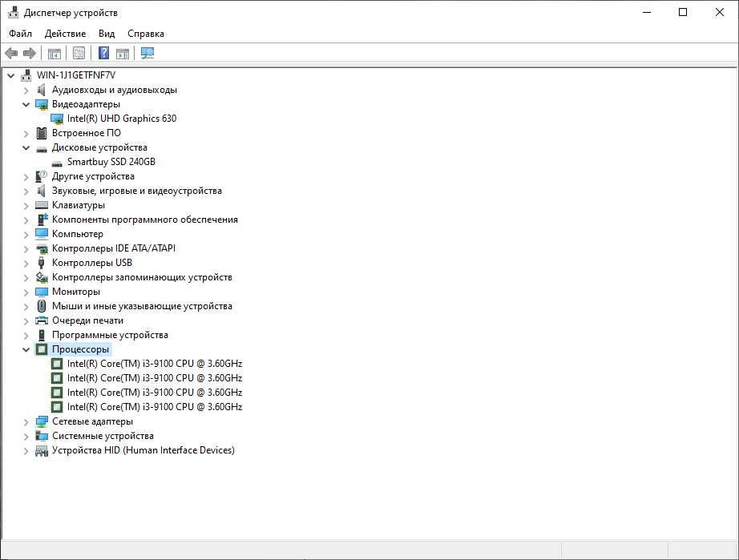This screenshot has height=560, width=739.
Task: Maximize the Диспетчер устройств window
Action: point(682,12)
